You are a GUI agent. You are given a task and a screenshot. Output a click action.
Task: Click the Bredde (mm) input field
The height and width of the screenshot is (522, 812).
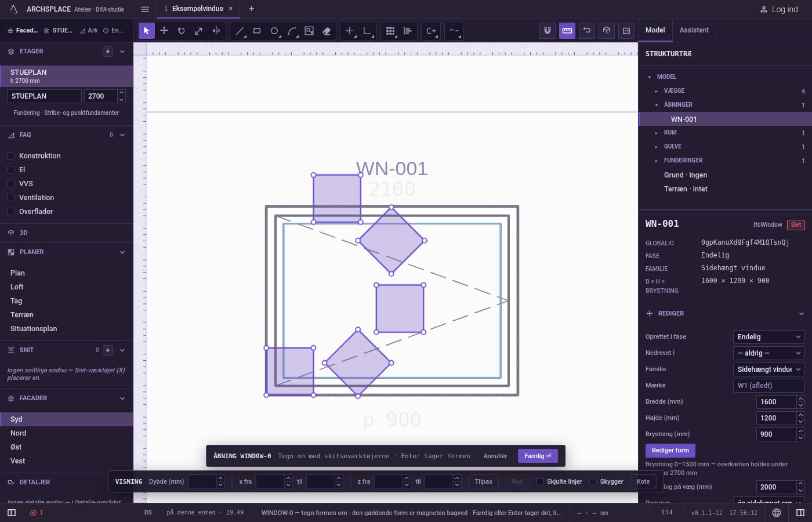777,402
